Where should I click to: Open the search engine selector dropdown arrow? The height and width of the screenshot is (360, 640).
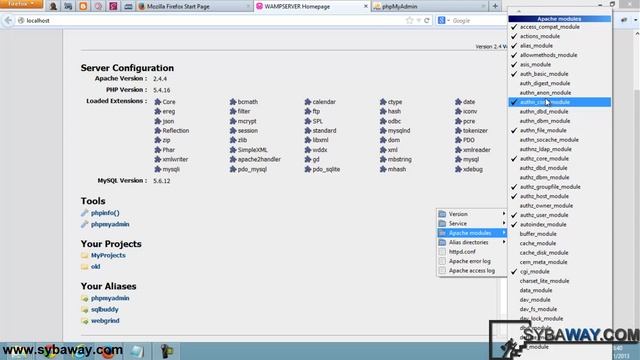click(448, 20)
